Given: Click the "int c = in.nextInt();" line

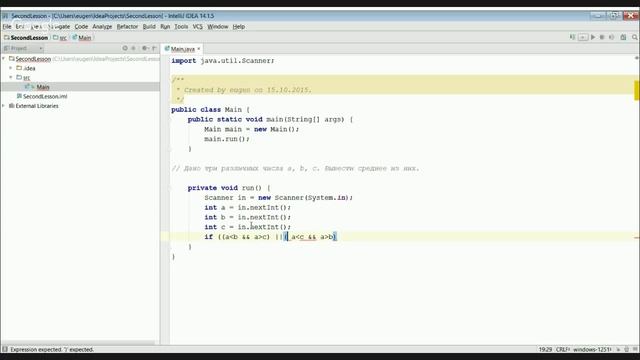Looking at the screenshot, I should coord(248,227).
